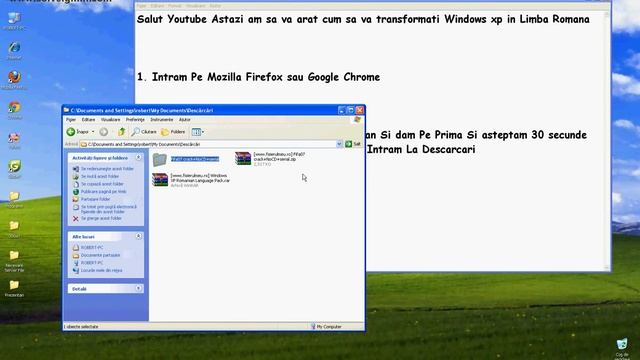Open the Fişier menu in Explorer
Screen dimensions: 640x360
71,120
